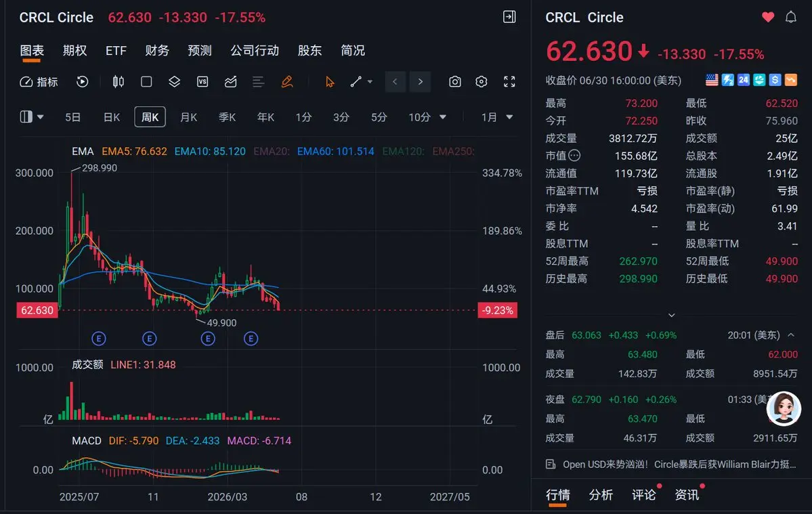812x514 pixels.
Task: Open the 预测 tab
Action: 199,50
